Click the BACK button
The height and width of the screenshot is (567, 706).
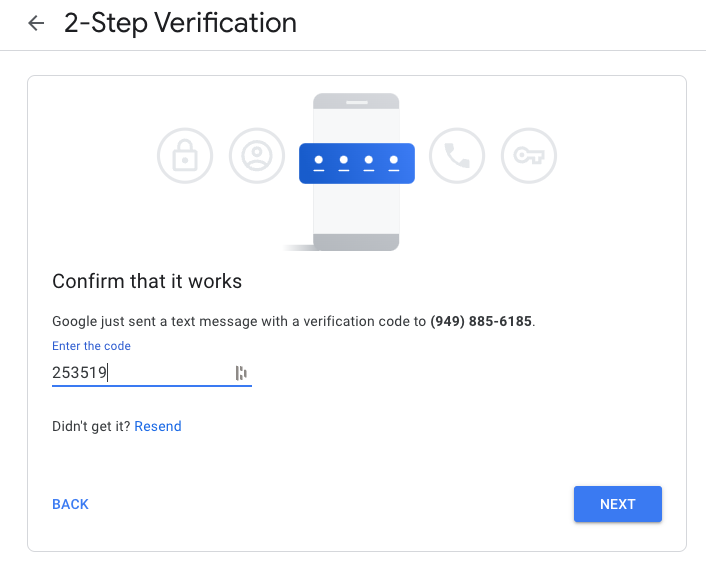tap(70, 504)
